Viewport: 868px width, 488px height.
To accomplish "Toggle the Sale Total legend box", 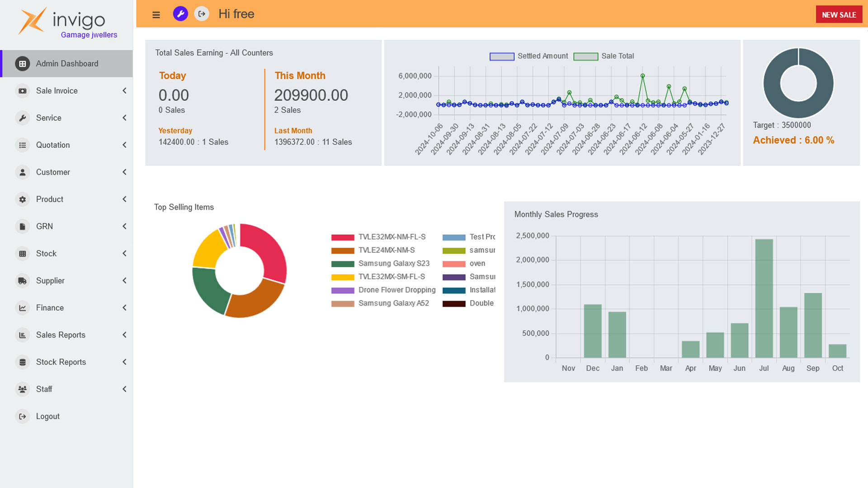I will click(x=586, y=56).
